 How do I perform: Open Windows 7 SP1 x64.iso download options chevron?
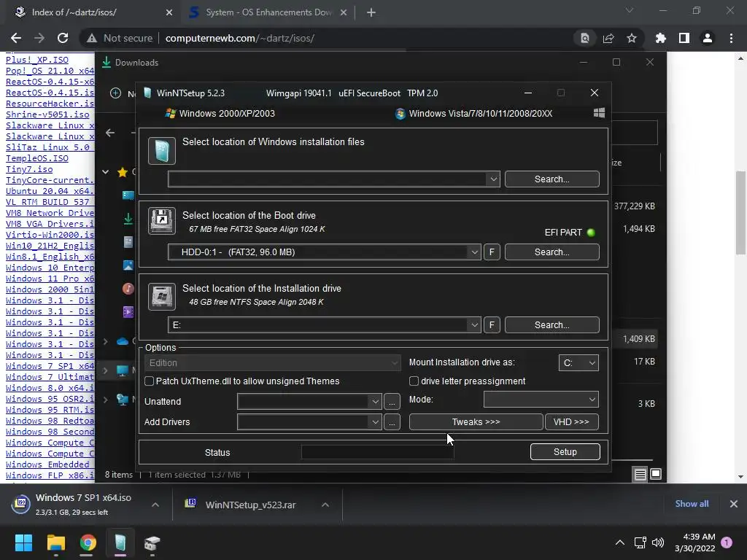155,505
